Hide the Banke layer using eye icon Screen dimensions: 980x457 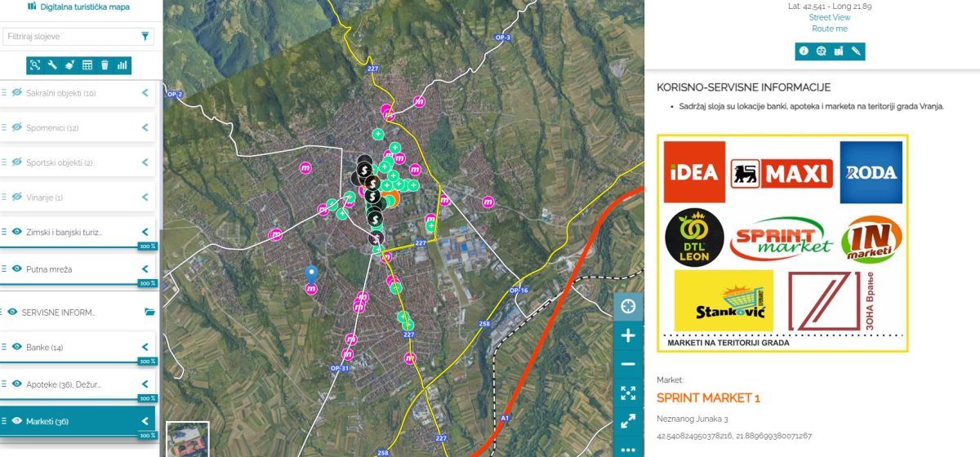pos(16,347)
